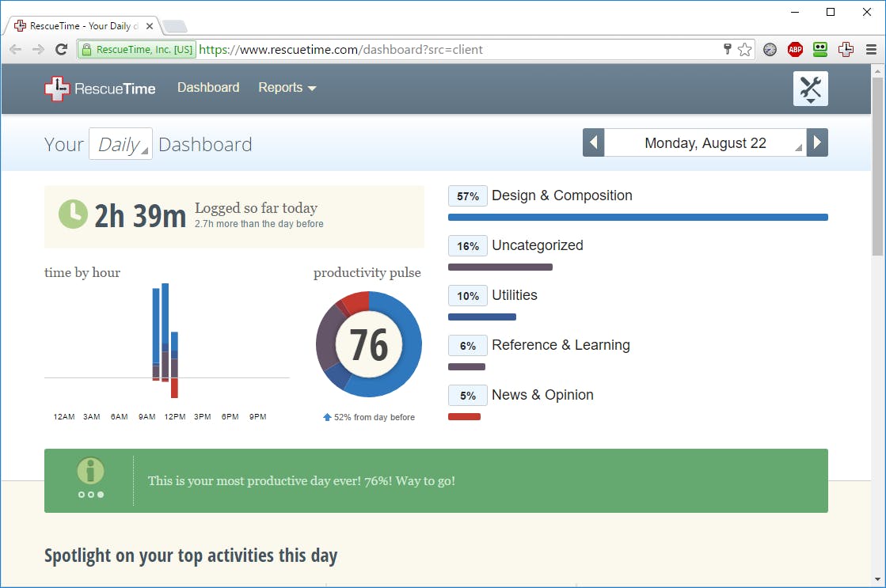
Task: Click the 'time by hour' label
Action: click(x=82, y=273)
